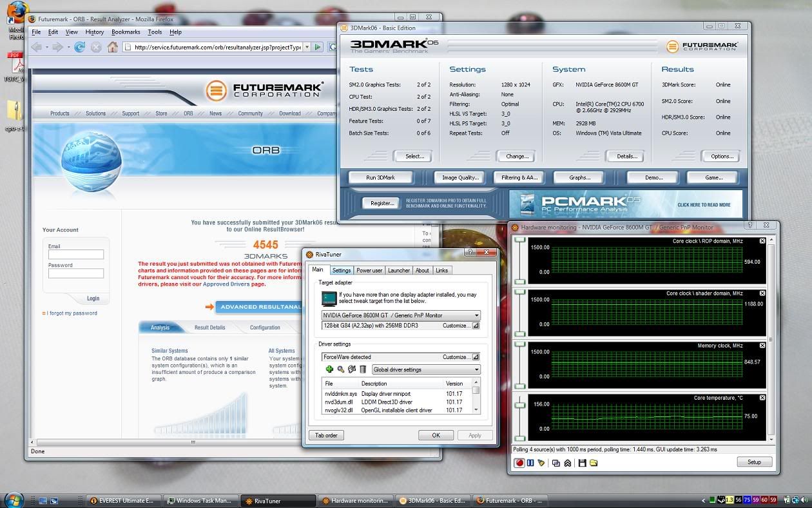This screenshot has height=508, width=812.
Task: Open the Firefox URL history dropdown arrow
Action: pos(307,47)
